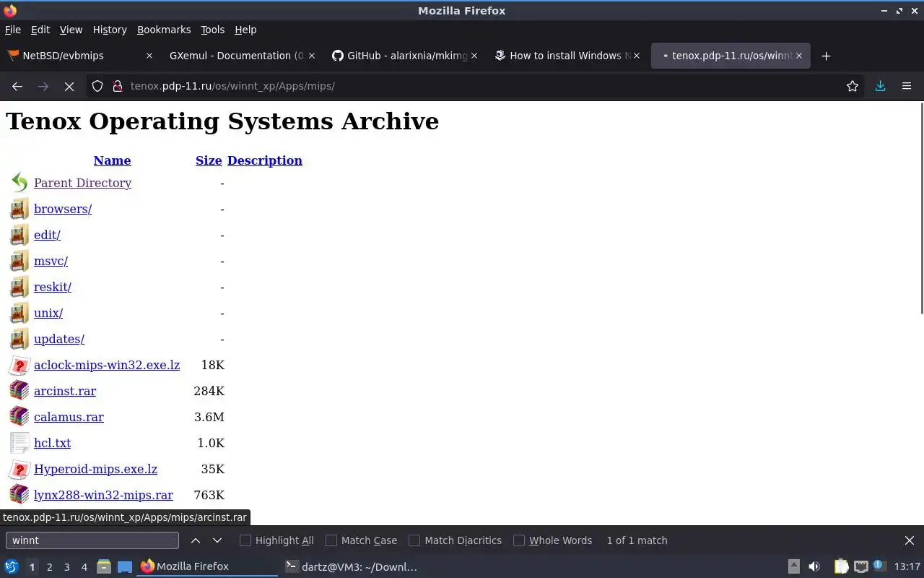Open a new tab

pyautogui.click(x=827, y=56)
